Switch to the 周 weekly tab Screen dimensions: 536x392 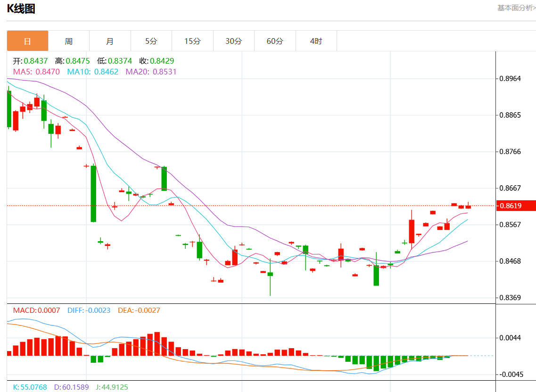[x=69, y=41]
